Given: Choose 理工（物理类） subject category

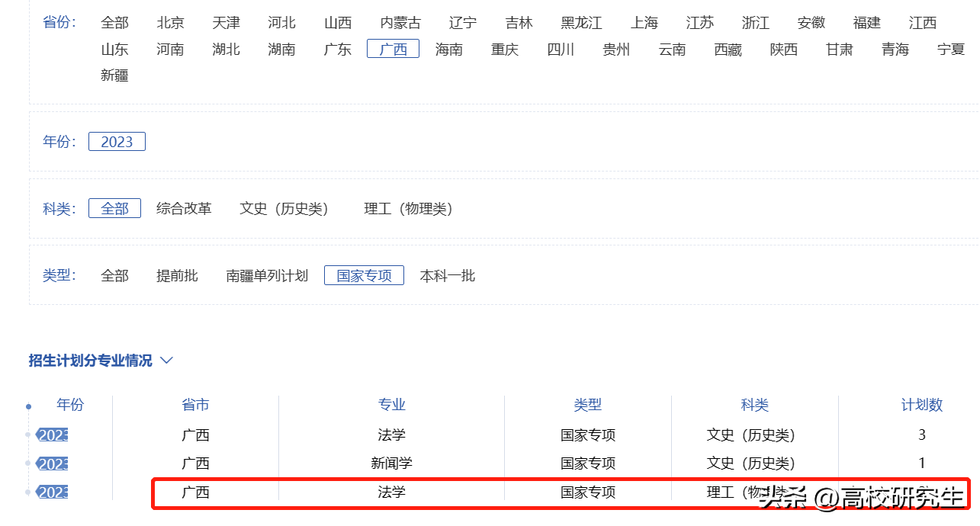Looking at the screenshot, I should pos(408,209).
